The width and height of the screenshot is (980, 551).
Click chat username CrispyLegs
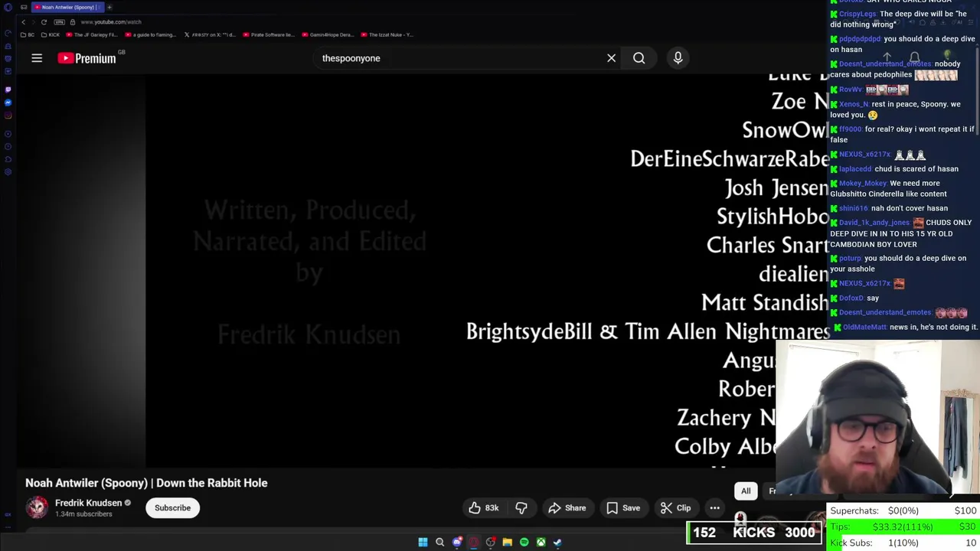(857, 14)
